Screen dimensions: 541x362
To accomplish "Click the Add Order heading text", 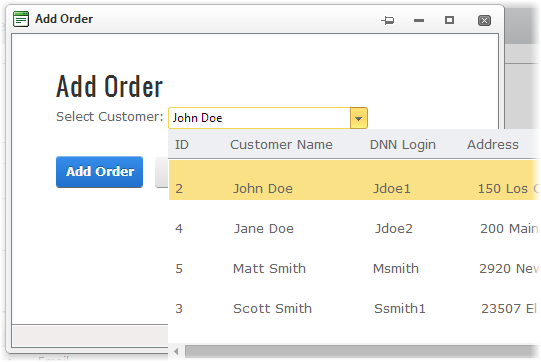I will [x=109, y=87].
